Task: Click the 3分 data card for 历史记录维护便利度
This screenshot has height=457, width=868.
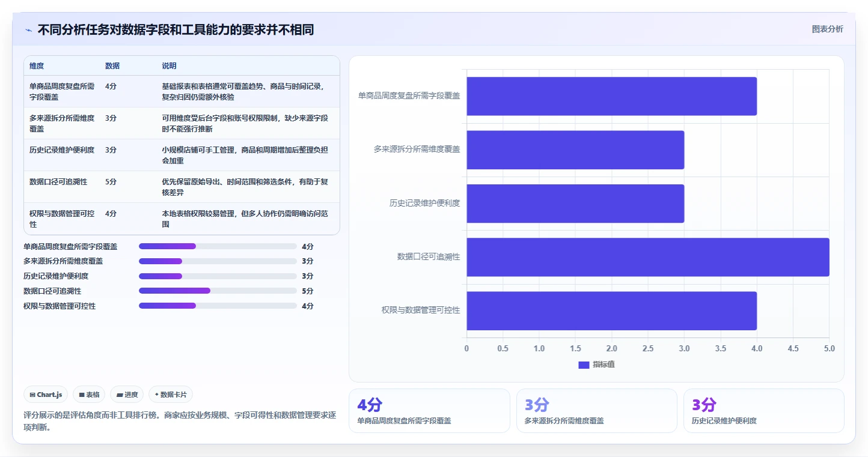Action: [764, 411]
